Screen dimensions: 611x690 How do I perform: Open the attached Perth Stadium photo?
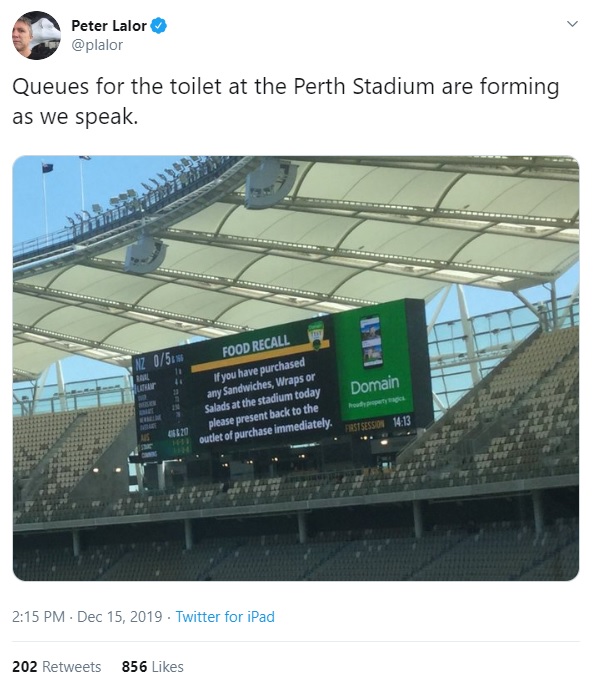296,368
